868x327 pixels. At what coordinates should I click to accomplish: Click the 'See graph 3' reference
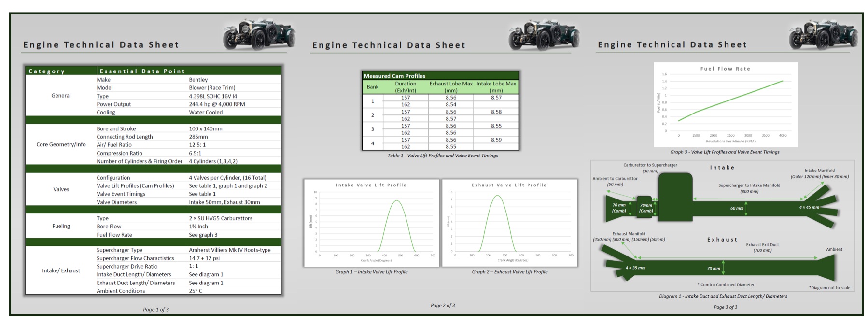point(203,235)
